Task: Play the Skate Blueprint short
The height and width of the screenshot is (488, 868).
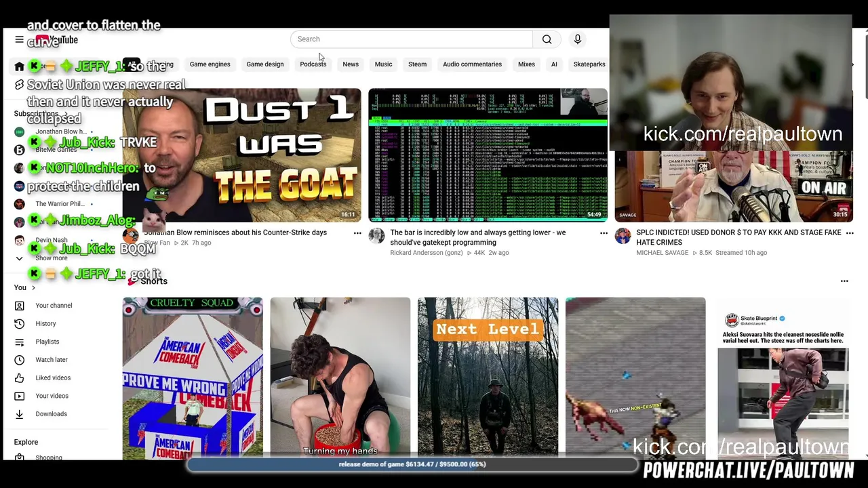Action: click(x=783, y=378)
